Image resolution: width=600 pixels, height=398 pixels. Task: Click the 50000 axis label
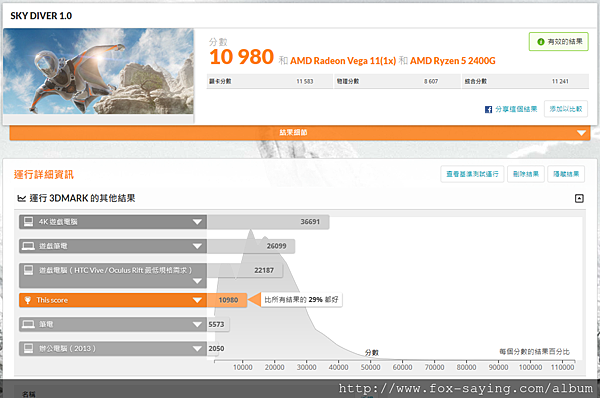[x=370, y=367]
